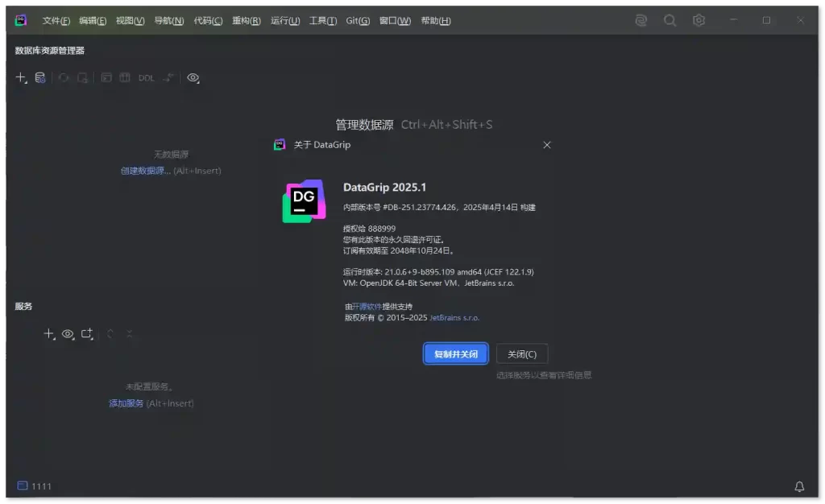This screenshot has height=504, width=825.
Task: Click the DataGrip logo in title bar
Action: (21, 21)
